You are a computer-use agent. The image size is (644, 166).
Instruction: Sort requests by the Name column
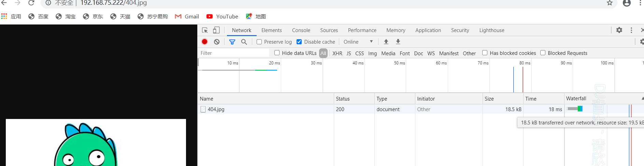266,99
